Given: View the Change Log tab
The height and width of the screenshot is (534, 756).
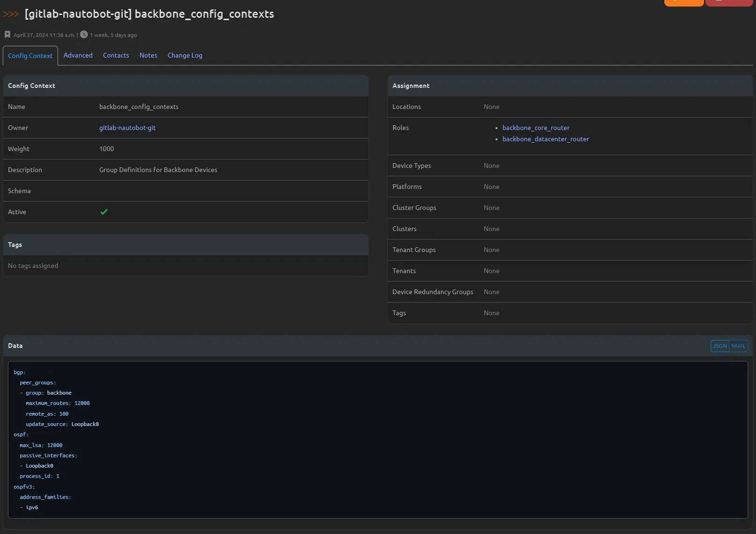Looking at the screenshot, I should (x=185, y=55).
